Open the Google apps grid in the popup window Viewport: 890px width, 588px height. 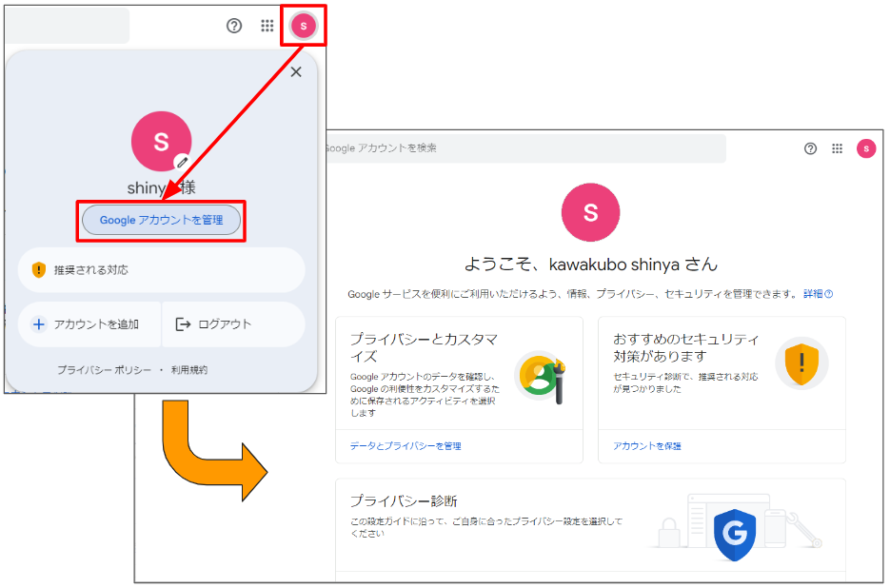click(267, 26)
